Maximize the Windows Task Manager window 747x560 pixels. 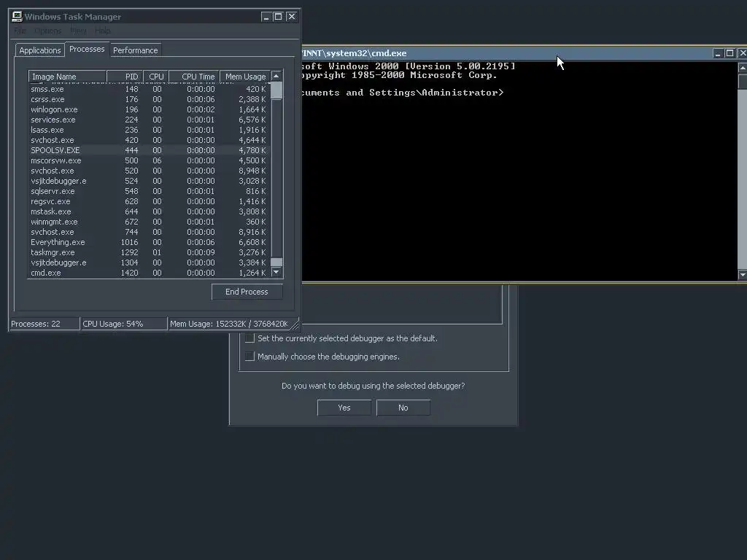point(278,17)
